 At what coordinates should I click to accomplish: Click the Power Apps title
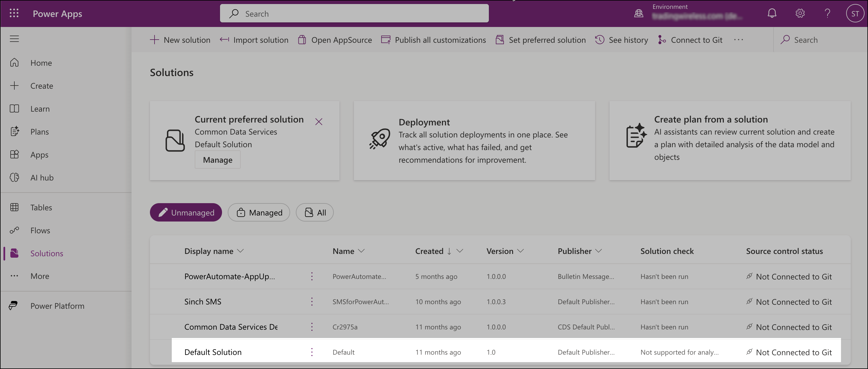point(57,13)
